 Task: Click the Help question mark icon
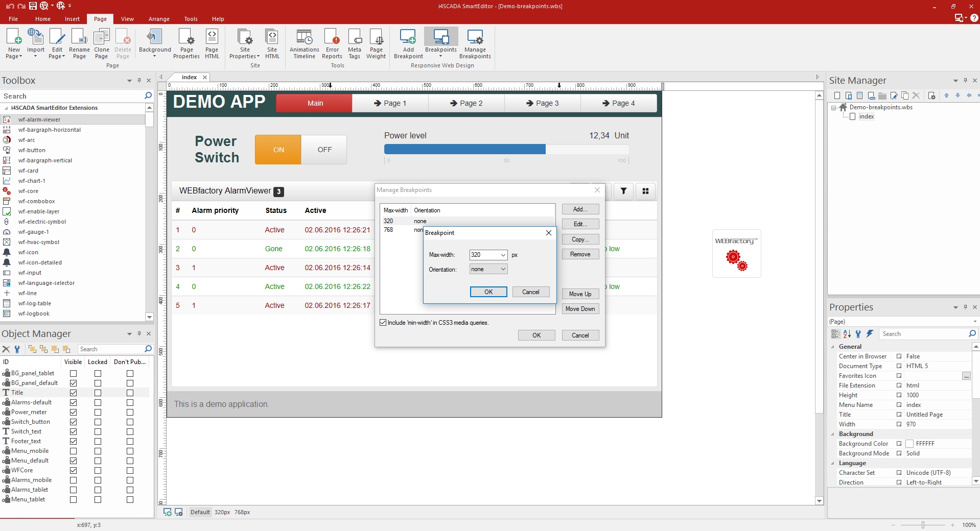coord(974,18)
